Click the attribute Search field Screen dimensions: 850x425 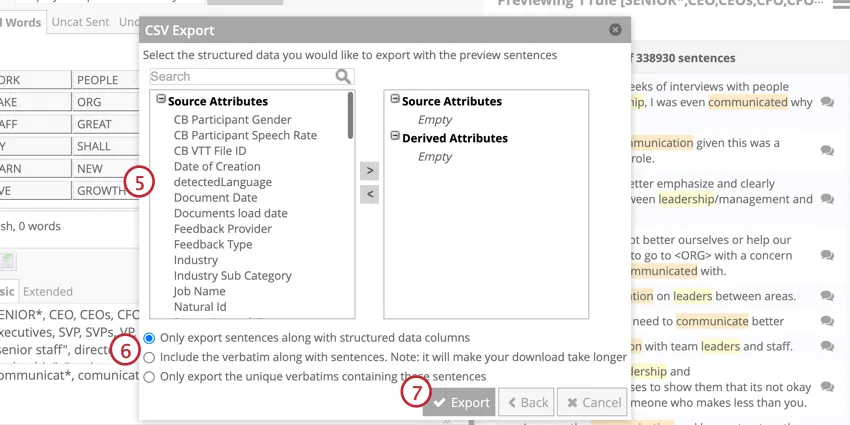tap(240, 76)
